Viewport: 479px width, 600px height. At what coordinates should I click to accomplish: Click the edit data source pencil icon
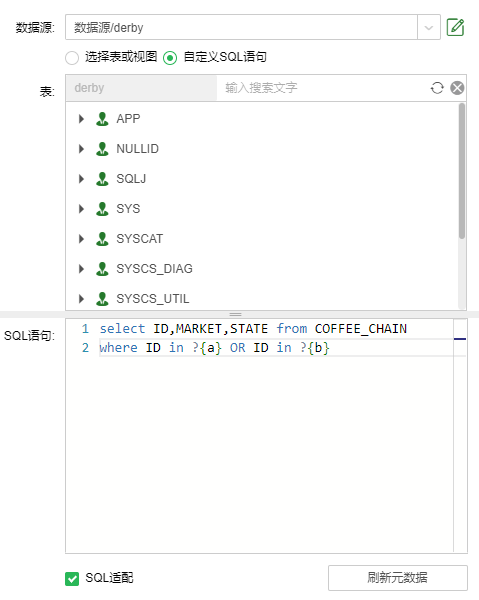point(455,27)
